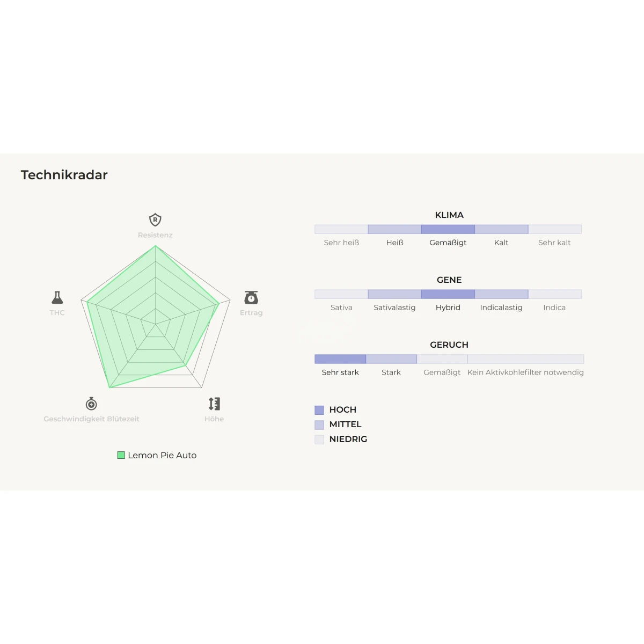Click the MITTEL legend color swatch
This screenshot has height=644, width=644.
319,425
